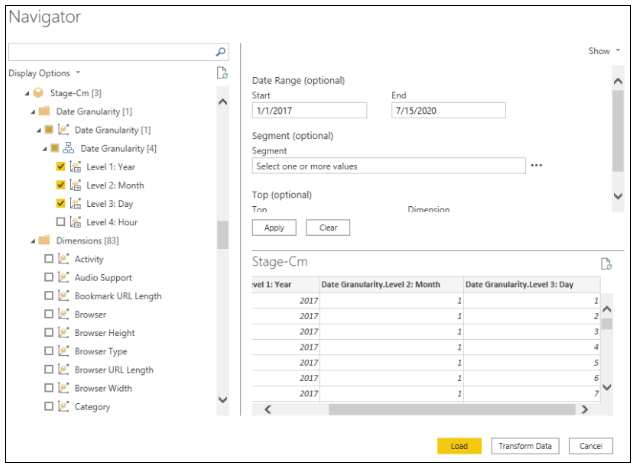Select the Category tree item
Viewport: 635px width, 469px height.
[92, 407]
